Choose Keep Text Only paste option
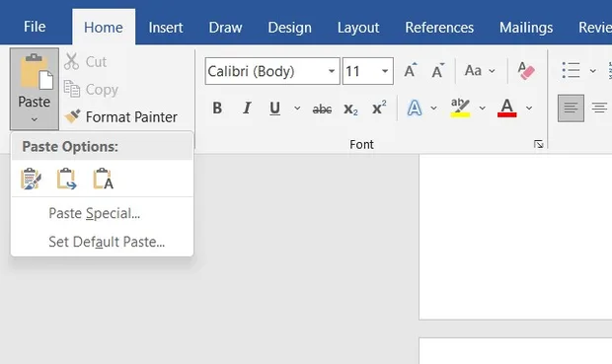The height and width of the screenshot is (364, 612). [103, 179]
